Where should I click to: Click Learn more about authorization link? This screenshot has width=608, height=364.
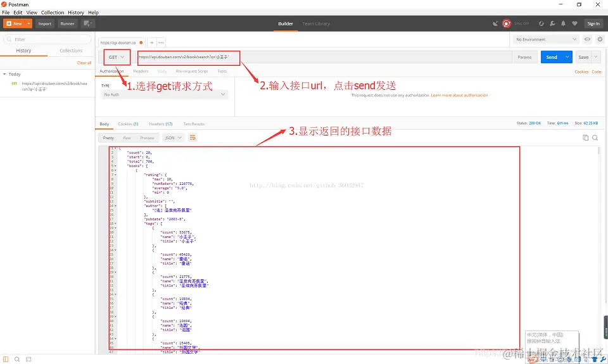(459, 95)
